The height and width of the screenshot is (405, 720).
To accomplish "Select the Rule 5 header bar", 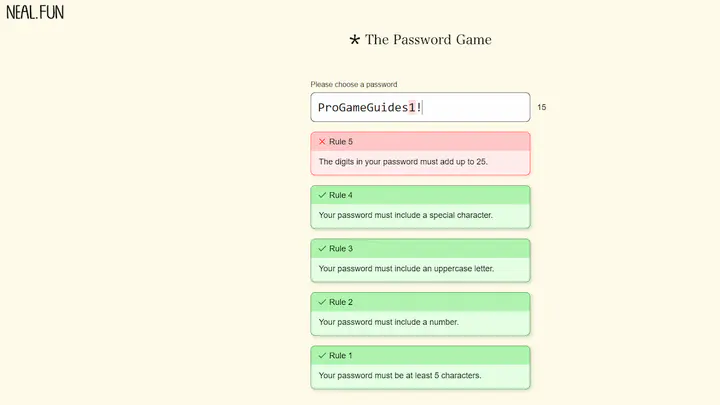I will tap(420, 141).
